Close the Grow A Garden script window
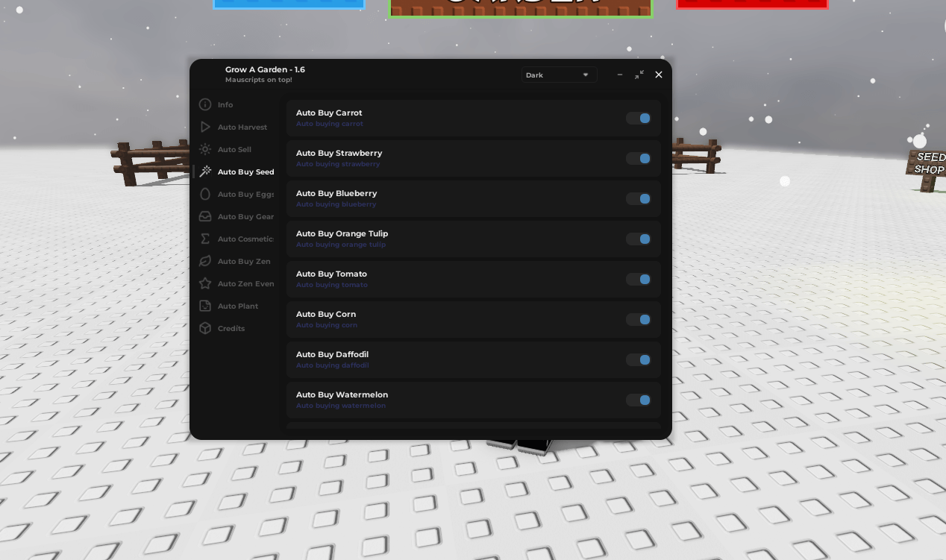Viewport: 946px width, 560px height. (x=659, y=75)
